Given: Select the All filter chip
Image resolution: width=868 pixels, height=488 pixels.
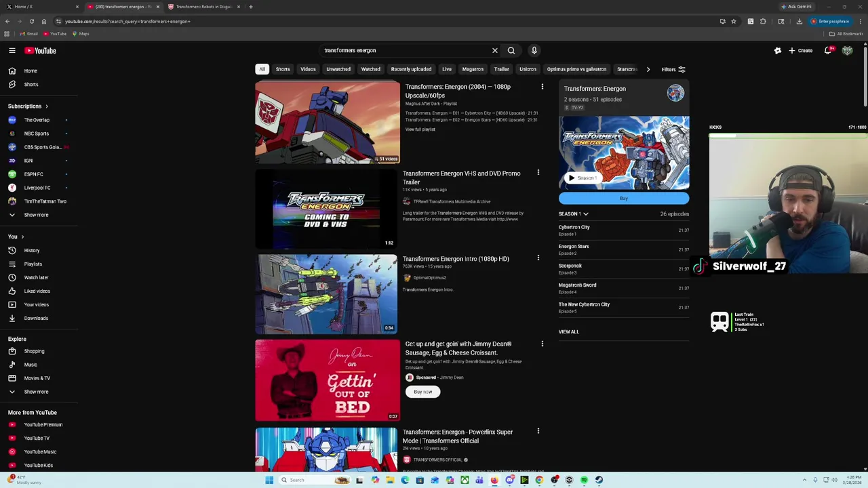Looking at the screenshot, I should (x=262, y=69).
